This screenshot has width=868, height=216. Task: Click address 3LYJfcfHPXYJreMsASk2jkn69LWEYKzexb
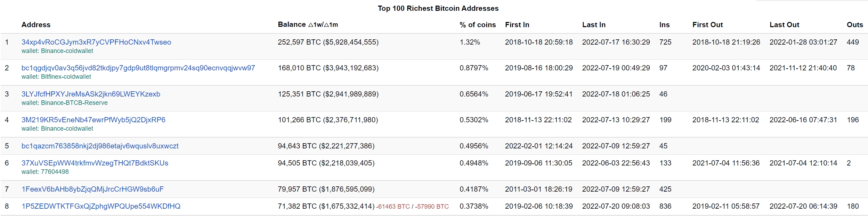tap(91, 94)
